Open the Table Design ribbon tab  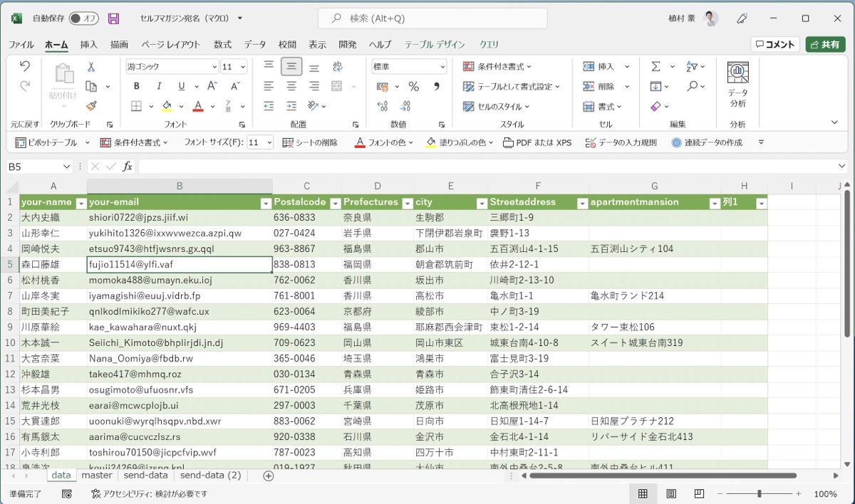point(435,44)
